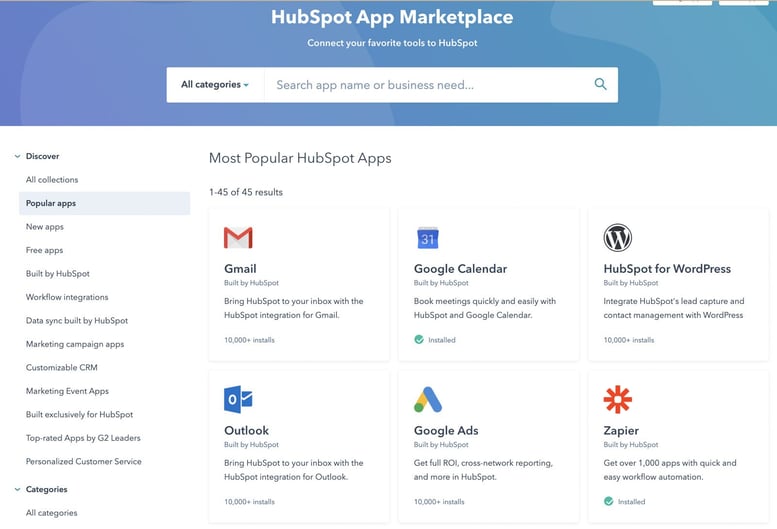This screenshot has height=529, width=777.
Task: Click the Installed checkmark on Google Calendar
Action: coord(420,340)
